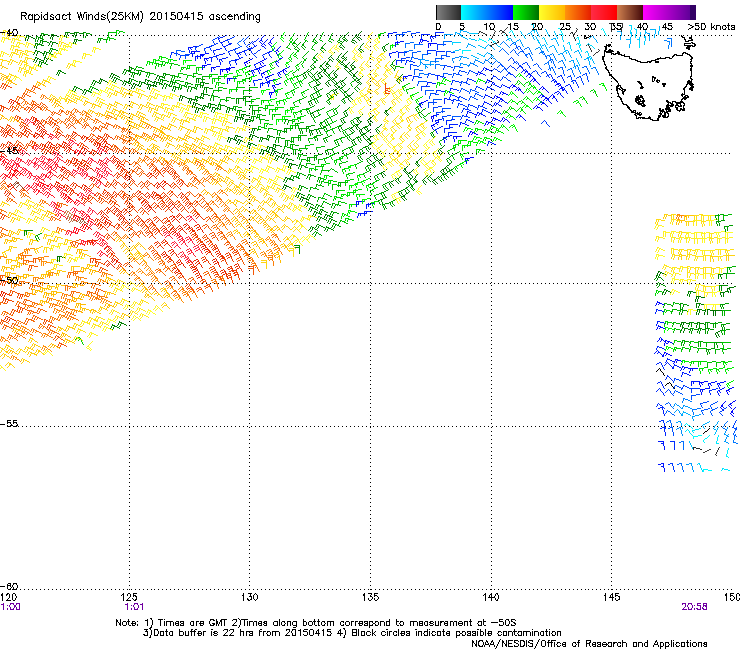Click the -55 latitude axis label

[x=9, y=423]
